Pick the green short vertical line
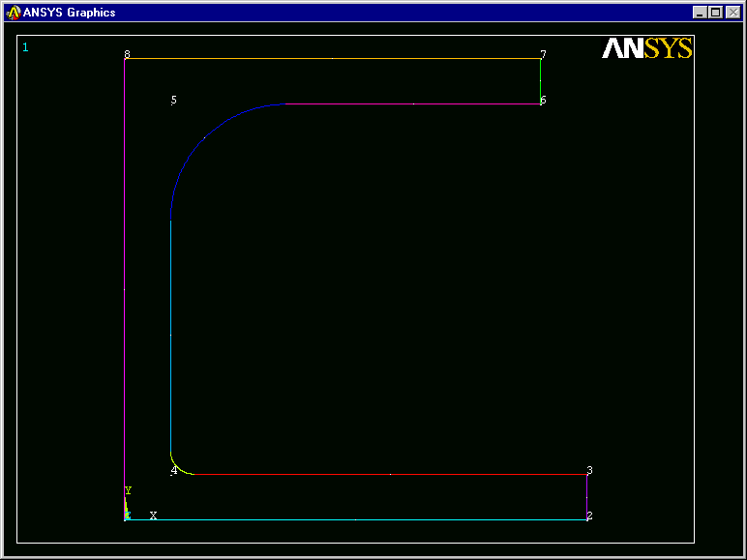The height and width of the screenshot is (560, 747). point(540,81)
